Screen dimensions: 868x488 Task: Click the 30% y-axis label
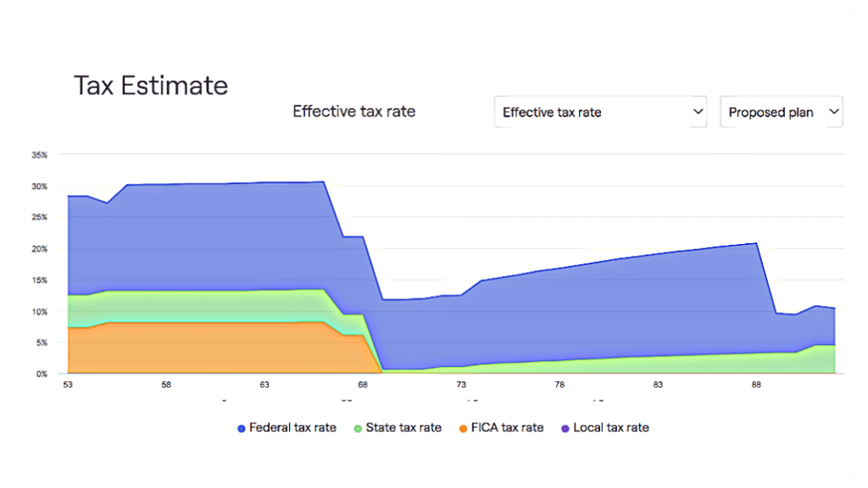[39, 186]
